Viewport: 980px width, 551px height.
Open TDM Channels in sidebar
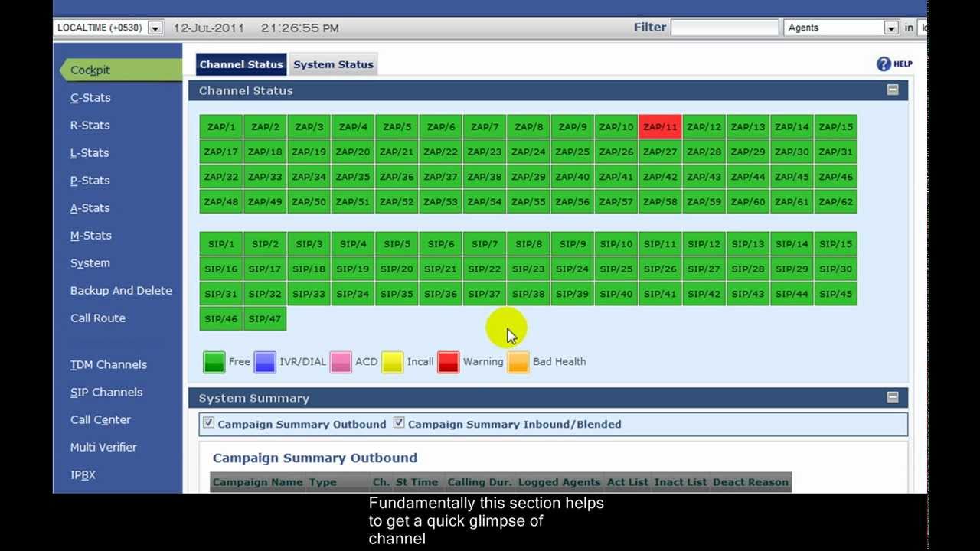point(109,364)
